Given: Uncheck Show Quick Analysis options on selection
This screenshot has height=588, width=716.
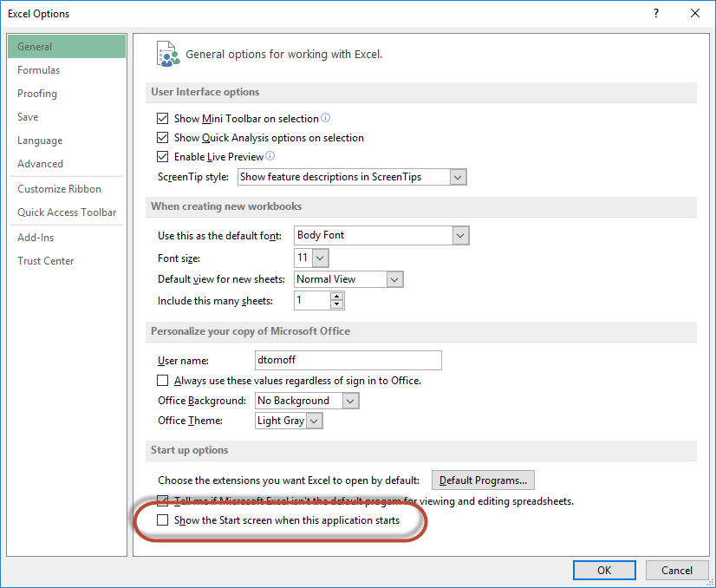Looking at the screenshot, I should (162, 138).
